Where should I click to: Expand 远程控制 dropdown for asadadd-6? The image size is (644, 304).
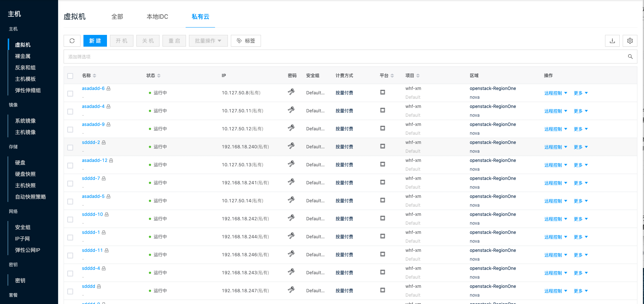pos(556,93)
